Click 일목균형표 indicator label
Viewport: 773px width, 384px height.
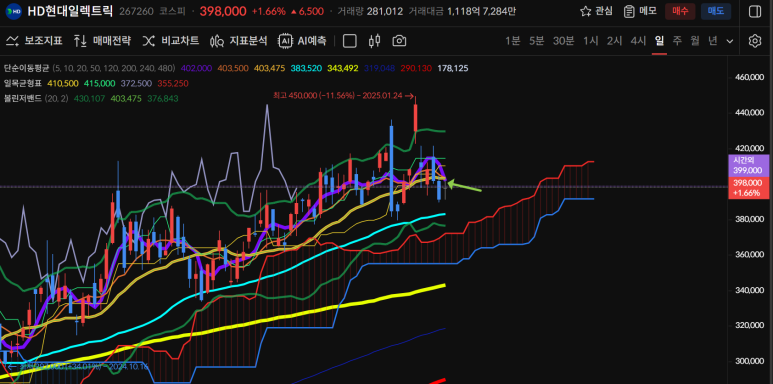23,83
